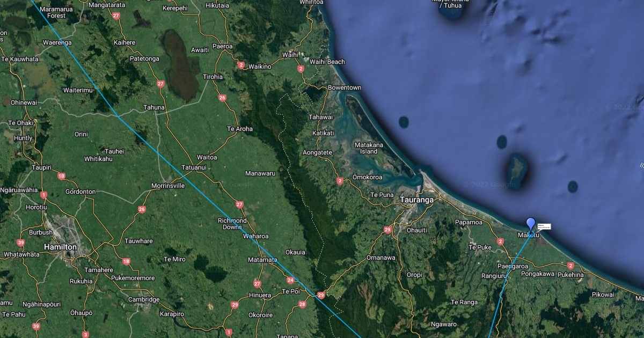Screen dimensions: 644x338
Task: Click highway 29 shield right of Te Poi
Action: 321,295
